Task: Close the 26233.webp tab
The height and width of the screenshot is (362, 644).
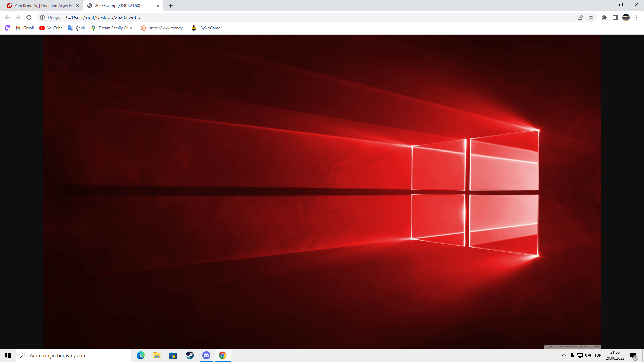Action: 158,6
